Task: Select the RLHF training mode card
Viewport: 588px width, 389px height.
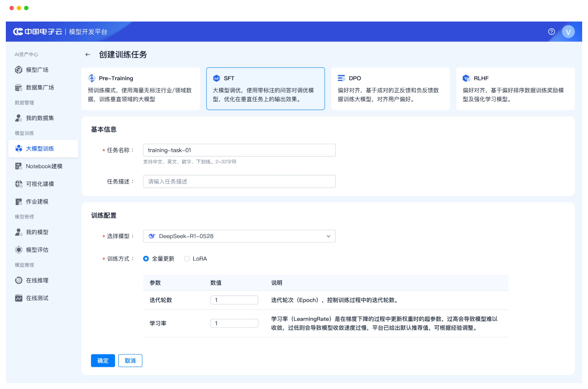Action: point(515,89)
